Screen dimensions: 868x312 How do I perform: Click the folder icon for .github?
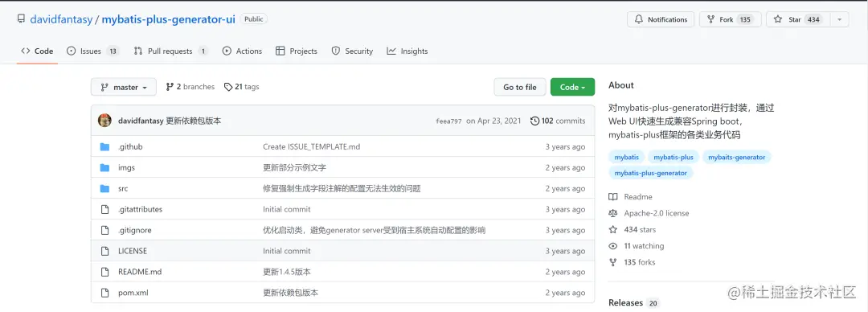tap(104, 147)
